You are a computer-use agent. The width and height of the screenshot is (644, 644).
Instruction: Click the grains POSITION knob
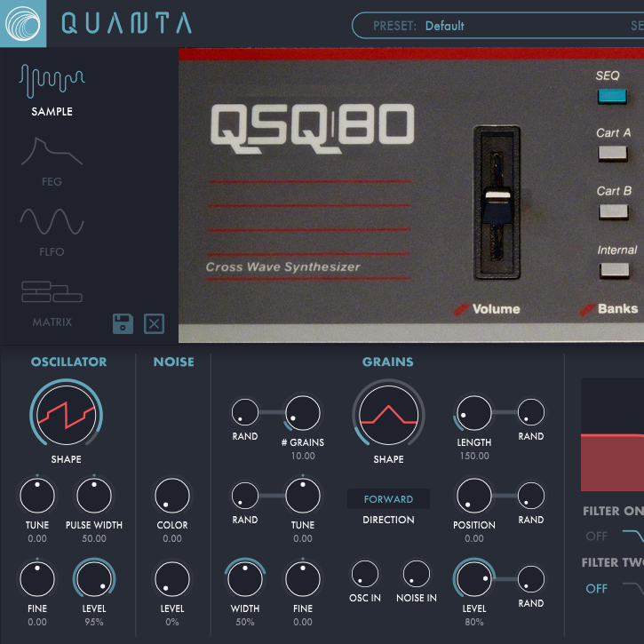pos(474,496)
